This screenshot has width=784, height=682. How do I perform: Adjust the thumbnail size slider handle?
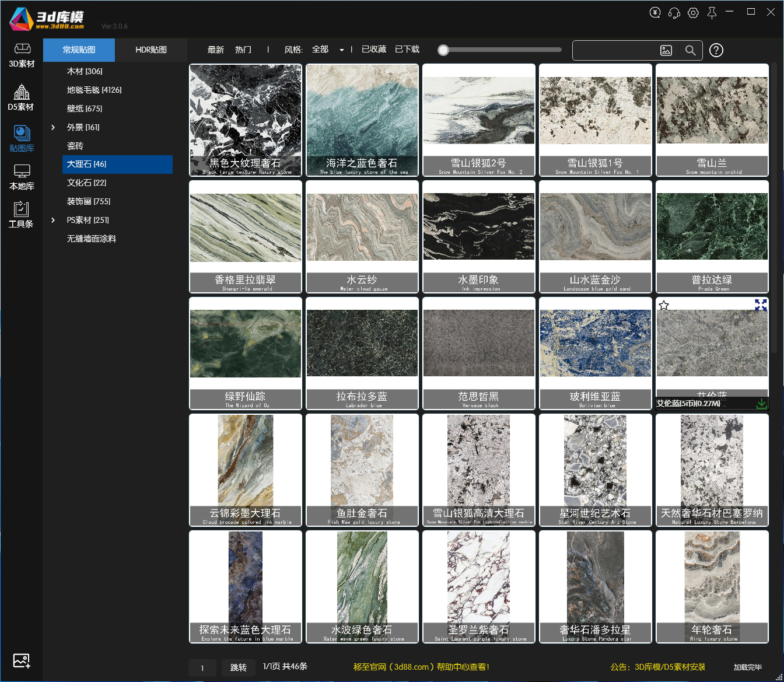pyautogui.click(x=443, y=50)
